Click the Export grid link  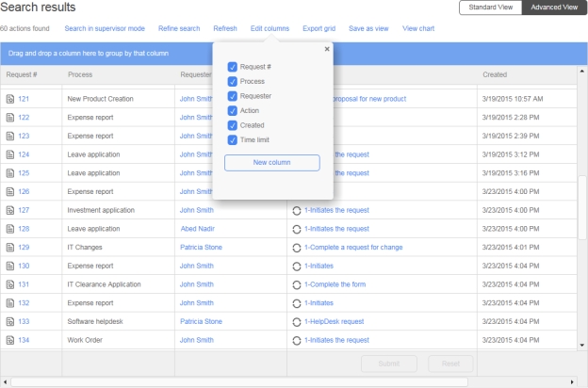[318, 29]
